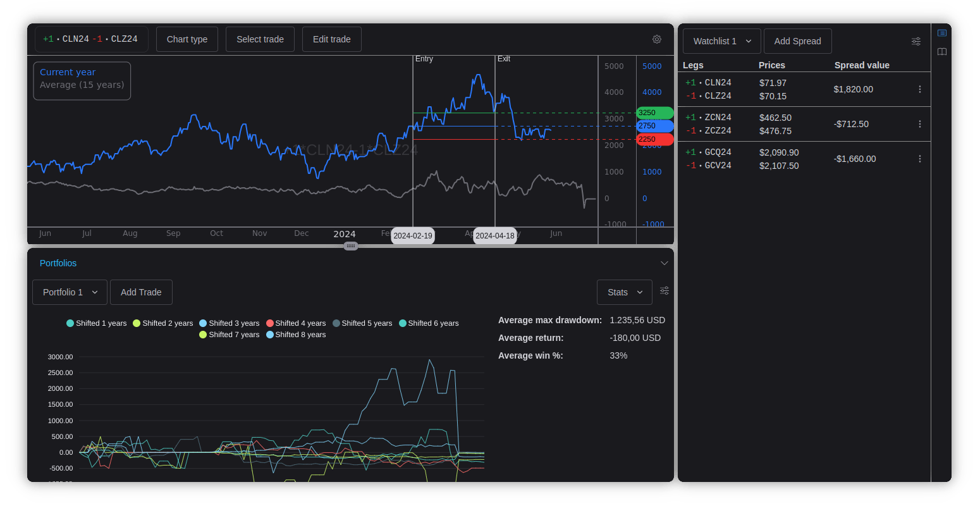Open the Portfolio 1 dropdown
The height and width of the screenshot is (506, 980).
coord(70,292)
